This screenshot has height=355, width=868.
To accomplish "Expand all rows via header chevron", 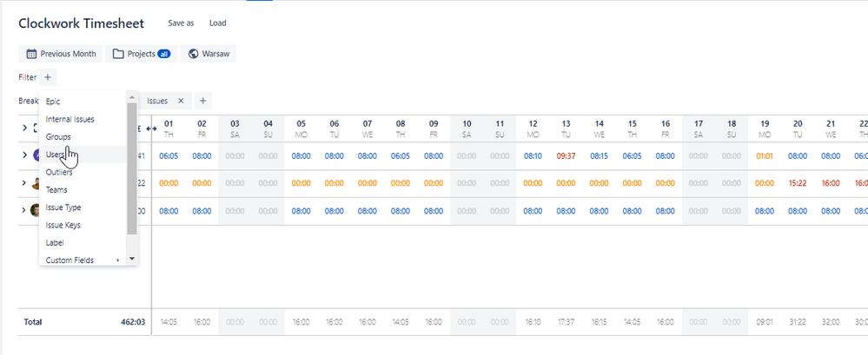I will [x=24, y=128].
